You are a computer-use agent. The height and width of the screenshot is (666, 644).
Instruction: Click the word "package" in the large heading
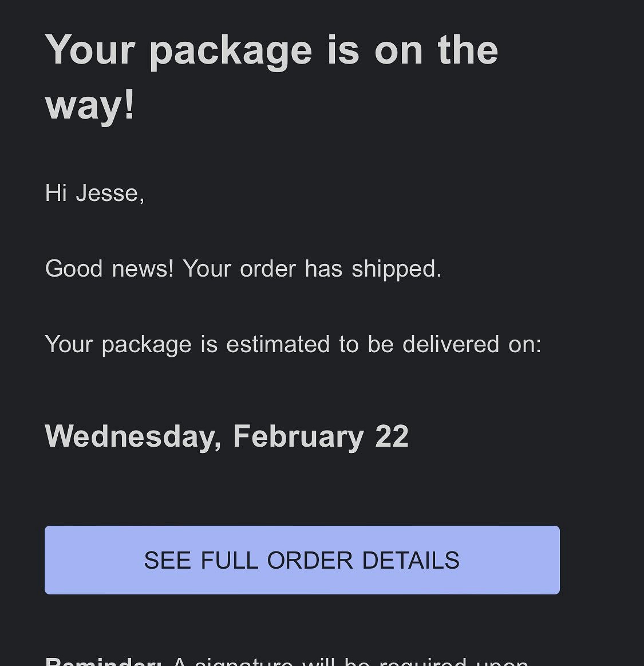click(231, 50)
